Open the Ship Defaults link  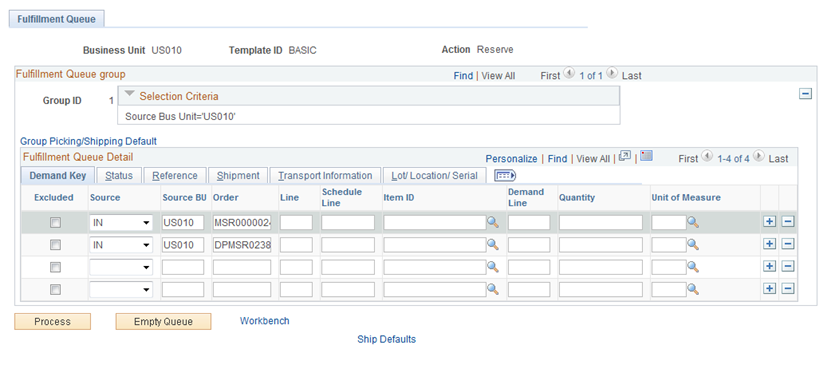click(386, 339)
